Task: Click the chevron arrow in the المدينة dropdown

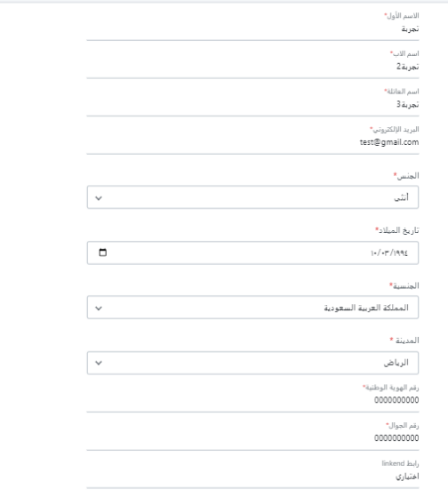Action: click(99, 363)
